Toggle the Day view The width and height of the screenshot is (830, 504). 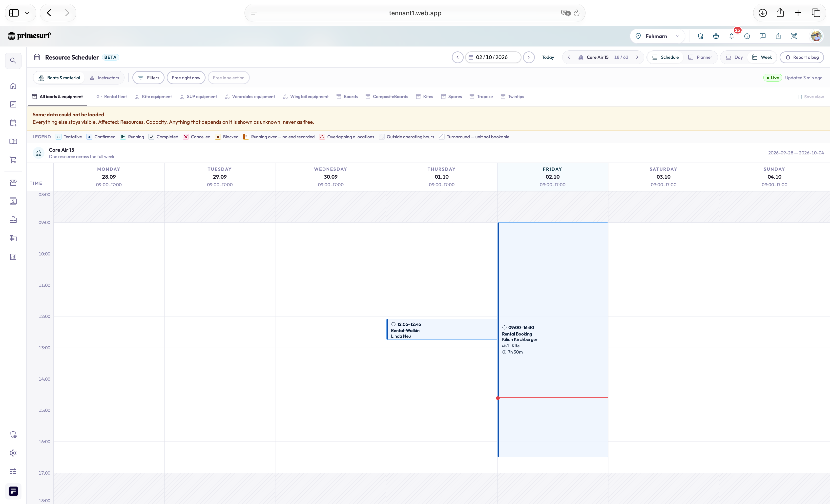coord(734,57)
